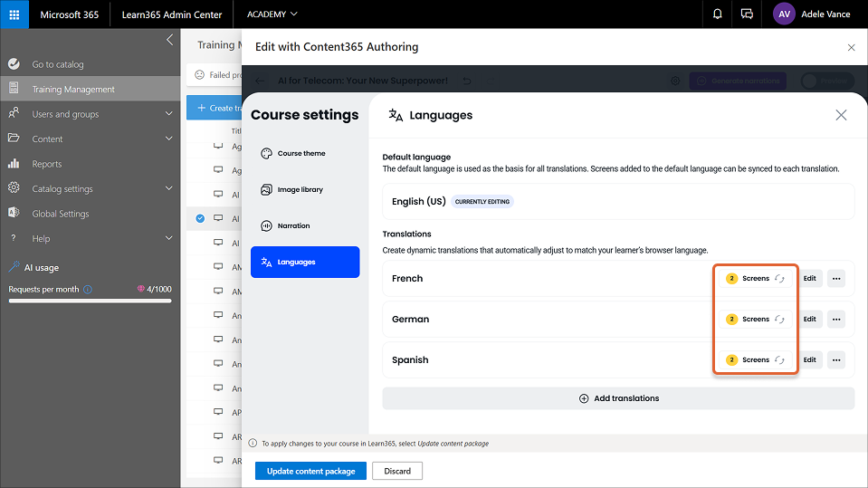
Task: Sync screens for the Spanish translation
Action: pyautogui.click(x=779, y=360)
